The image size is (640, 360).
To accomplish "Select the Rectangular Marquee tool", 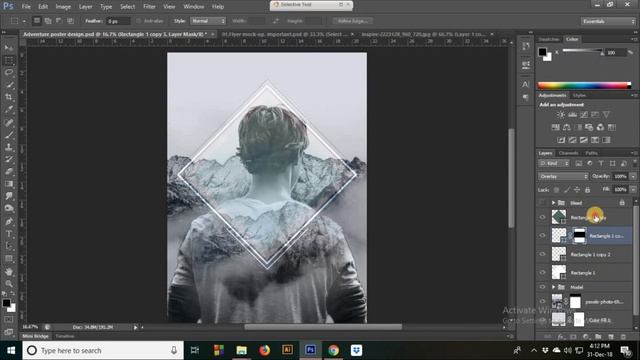I will [x=9, y=60].
